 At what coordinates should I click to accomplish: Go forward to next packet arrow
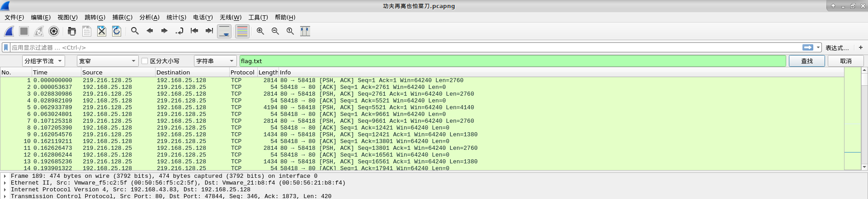[x=165, y=31]
